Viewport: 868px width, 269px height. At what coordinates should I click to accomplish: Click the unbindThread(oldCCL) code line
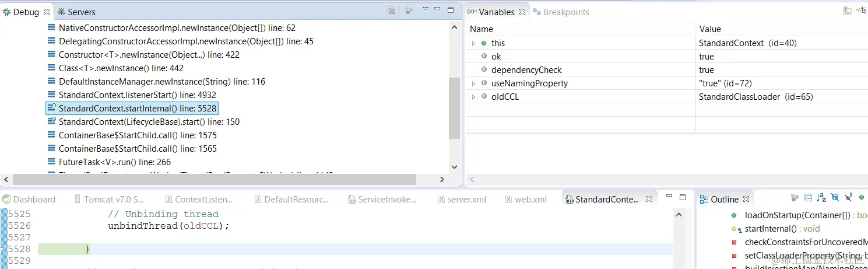coord(169,226)
